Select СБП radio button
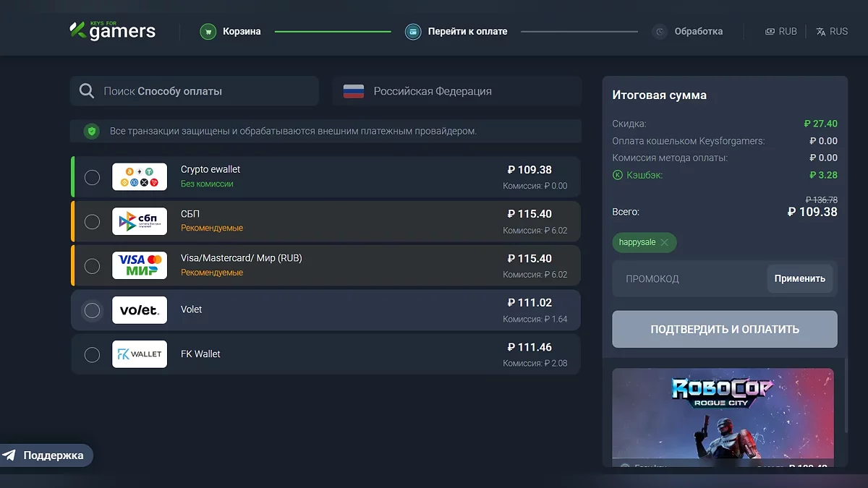Screen dimensions: 868x488 coord(92,221)
